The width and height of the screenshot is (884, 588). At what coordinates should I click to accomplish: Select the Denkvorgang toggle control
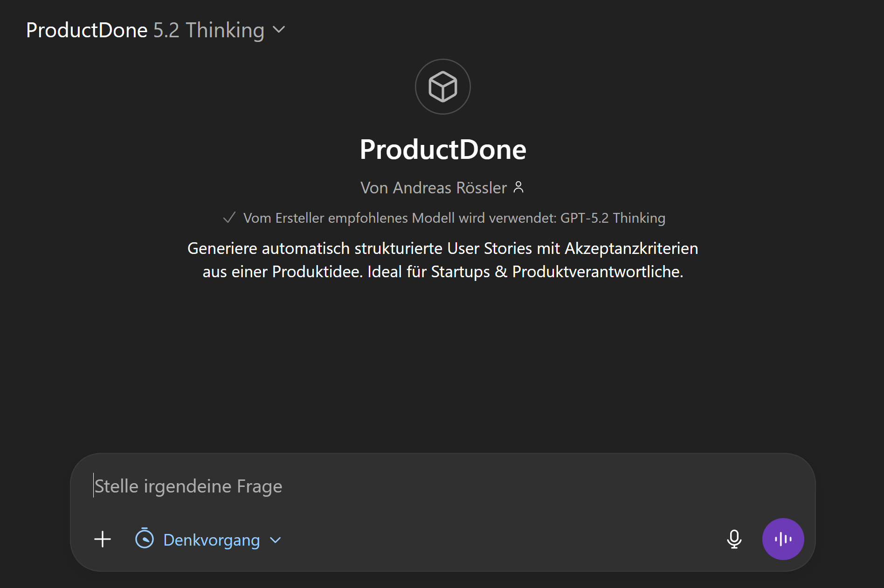pos(208,540)
